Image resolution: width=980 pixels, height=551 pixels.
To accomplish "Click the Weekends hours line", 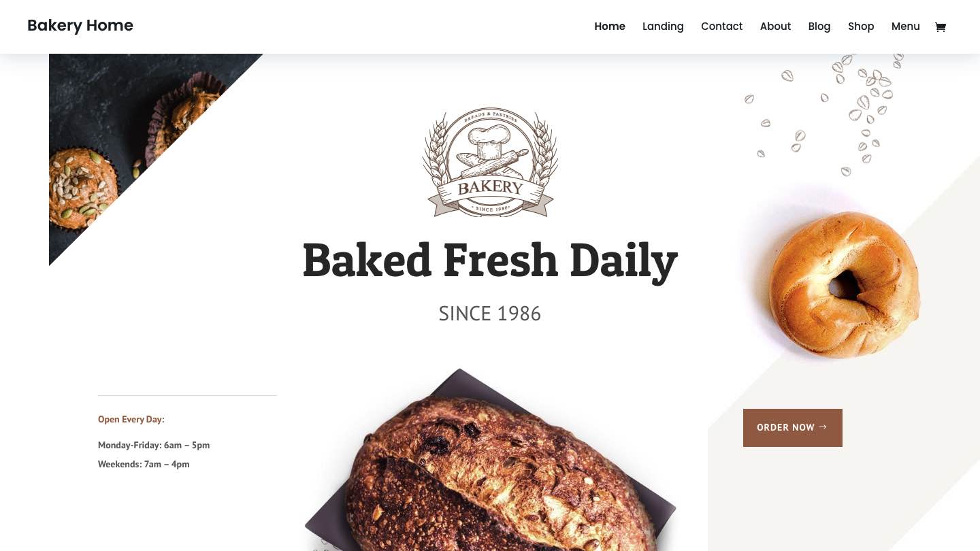I will [144, 465].
